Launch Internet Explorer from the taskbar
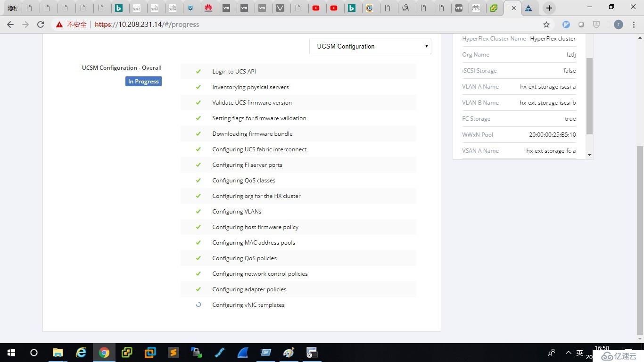 [81, 353]
